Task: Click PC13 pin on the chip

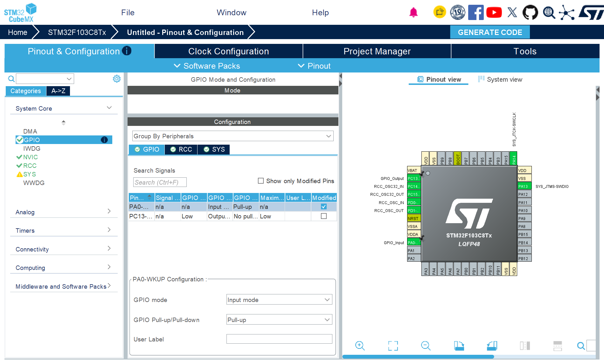Action: [414, 178]
